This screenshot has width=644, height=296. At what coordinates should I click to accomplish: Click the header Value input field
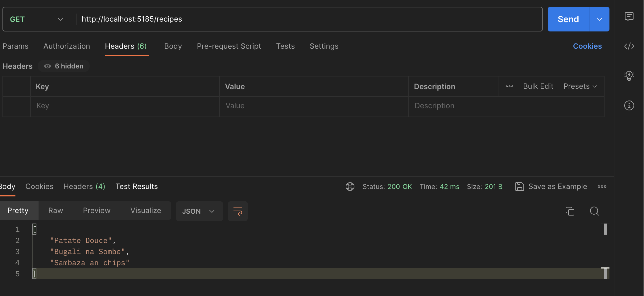314,106
